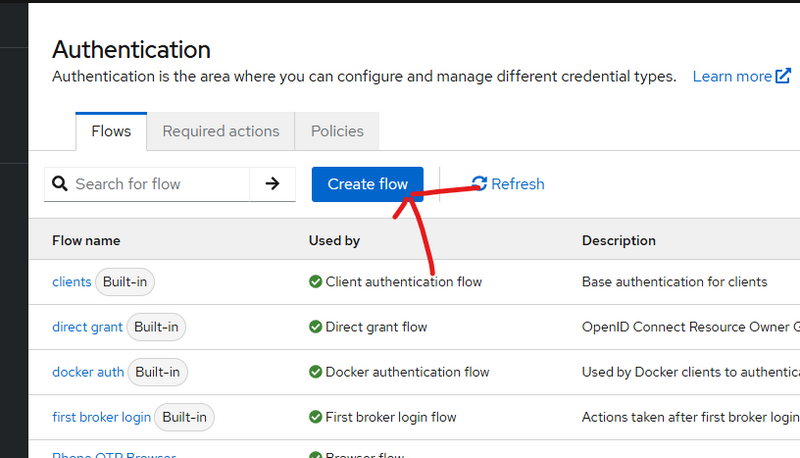Switch to the Flows tab

(x=111, y=131)
